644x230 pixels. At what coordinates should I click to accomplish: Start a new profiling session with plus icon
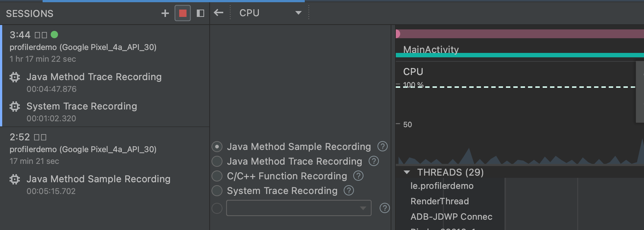point(165,14)
